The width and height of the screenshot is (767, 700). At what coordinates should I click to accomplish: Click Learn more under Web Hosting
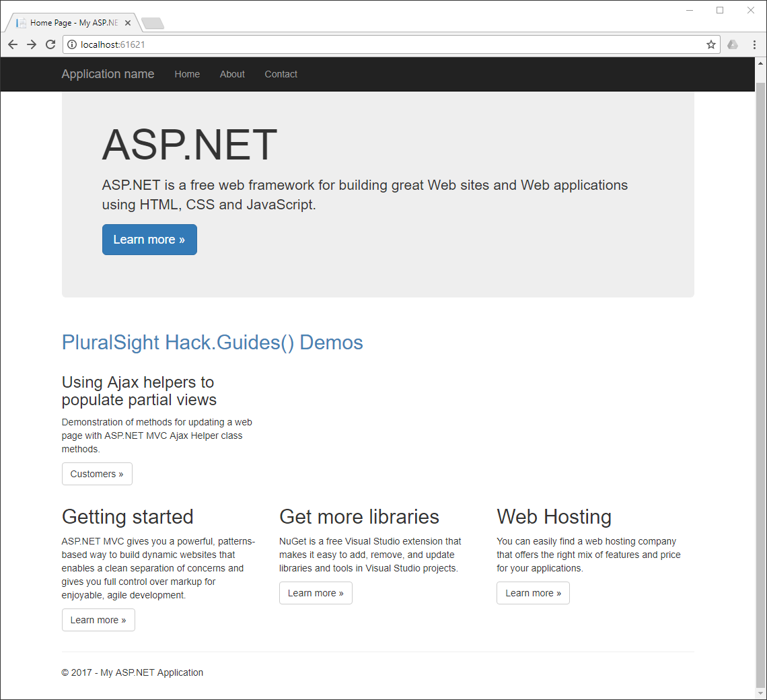[533, 593]
